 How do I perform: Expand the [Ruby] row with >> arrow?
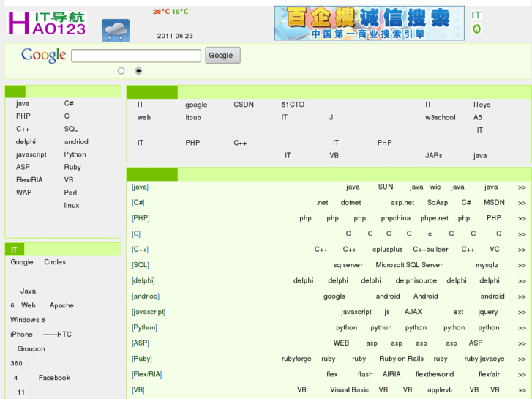coord(522,359)
